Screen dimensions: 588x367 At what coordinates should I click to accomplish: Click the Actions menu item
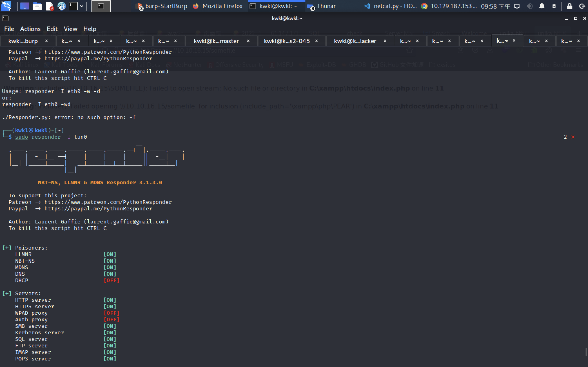(x=30, y=28)
